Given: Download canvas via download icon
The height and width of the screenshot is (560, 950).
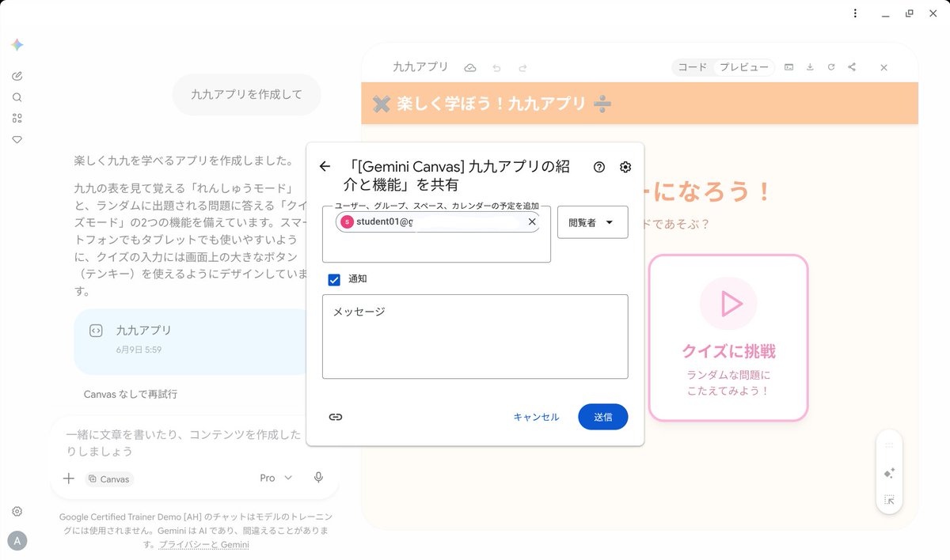Looking at the screenshot, I should tap(810, 67).
